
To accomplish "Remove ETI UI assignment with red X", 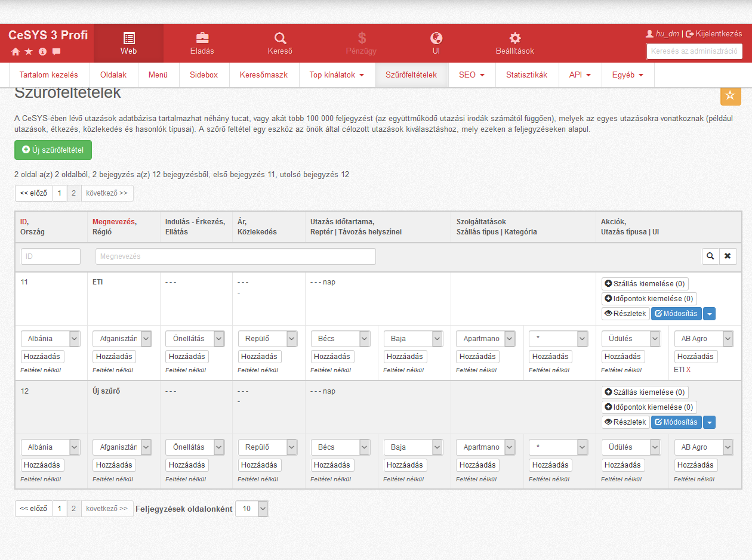I will pyautogui.click(x=688, y=370).
